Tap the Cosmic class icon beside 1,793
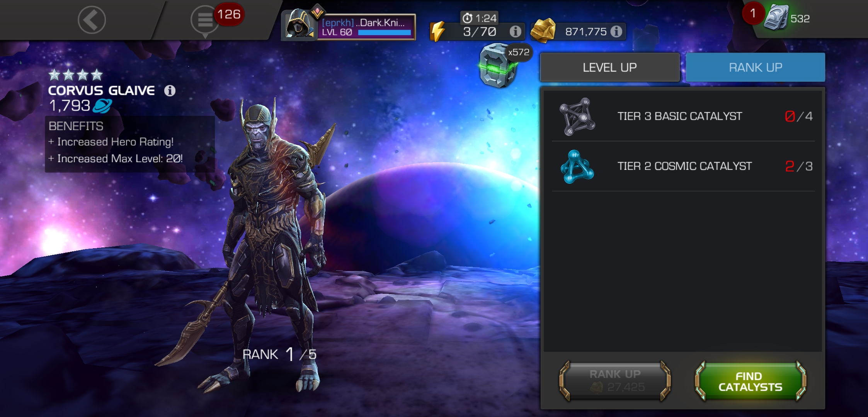The image size is (868, 417). pyautogui.click(x=103, y=106)
